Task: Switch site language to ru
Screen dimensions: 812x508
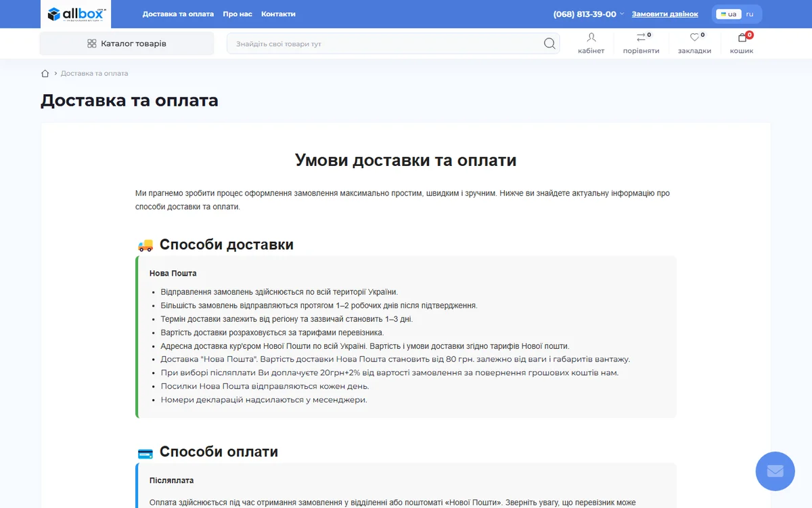Action: click(750, 14)
